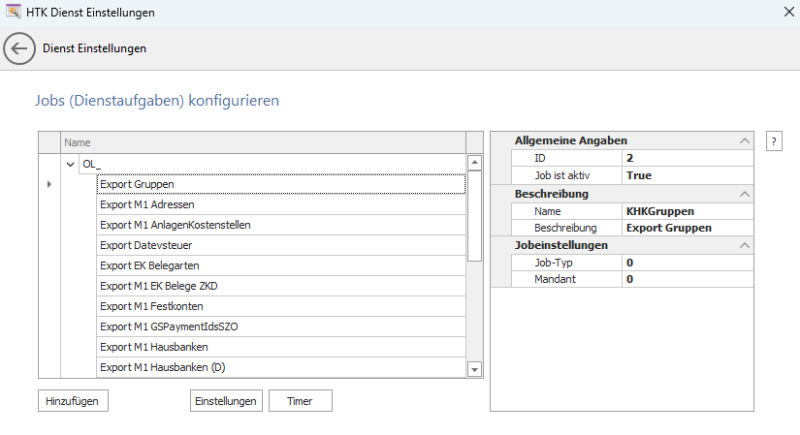Collapse the Jobeinstellungen section
This screenshot has width=800, height=435.
point(743,245)
